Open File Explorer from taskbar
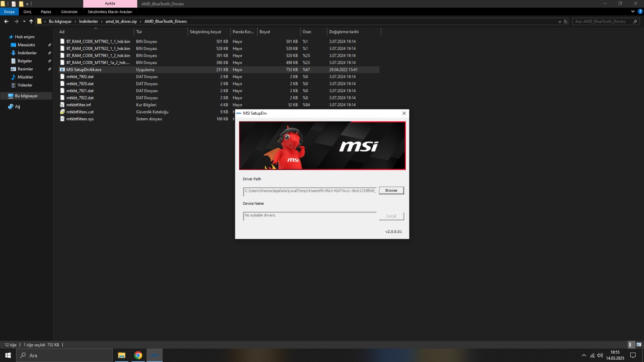The image size is (644, 362). [122, 355]
